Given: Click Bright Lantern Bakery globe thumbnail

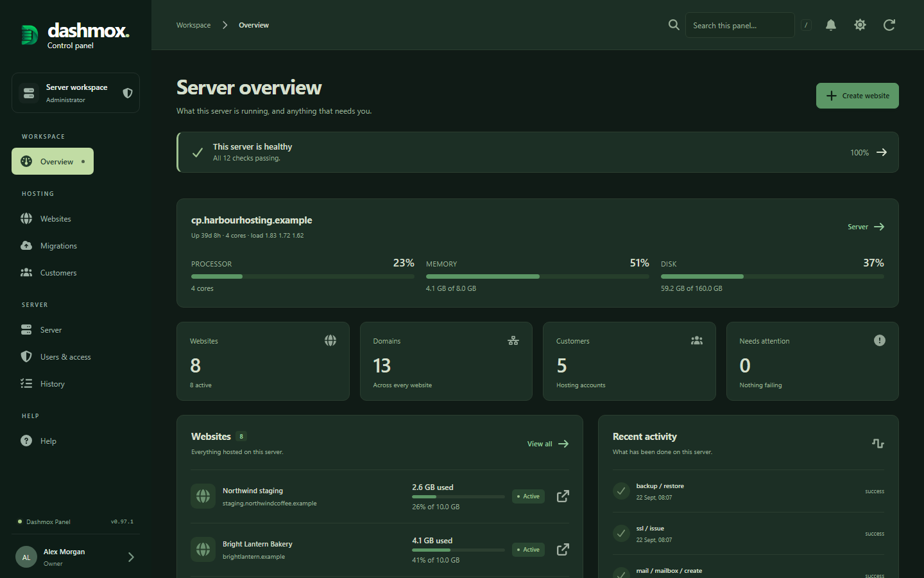Looking at the screenshot, I should [x=203, y=550].
